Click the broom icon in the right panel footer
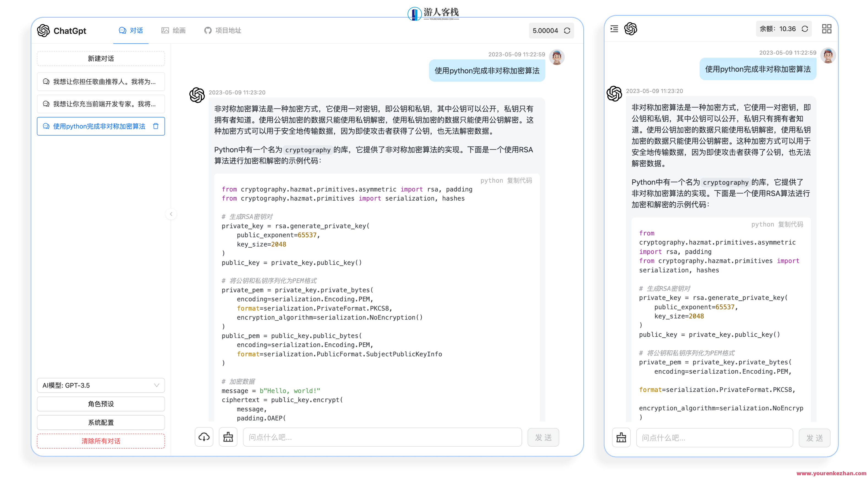Image resolution: width=868 pixels, height=478 pixels. coord(621,437)
